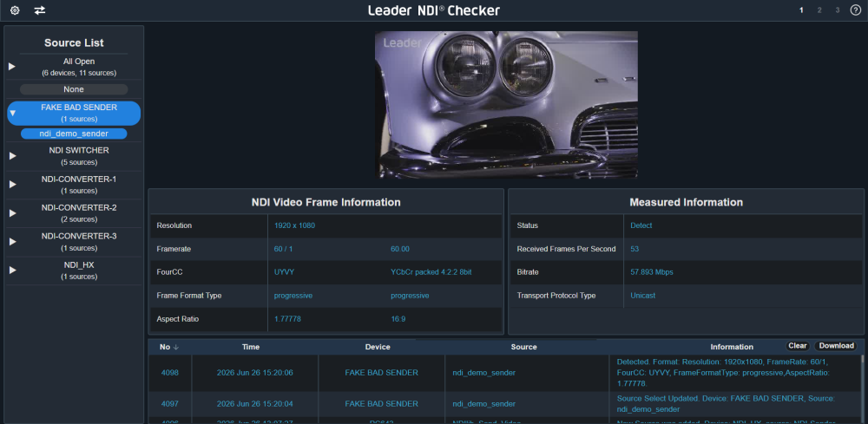
Task: Click the Source List heading
Action: 74,43
